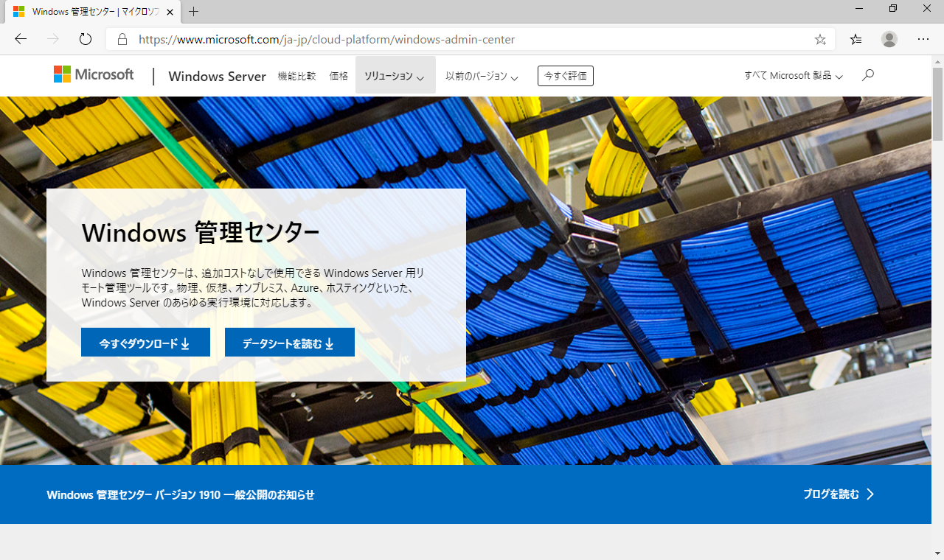
Task: Open 機能比較 menu item
Action: click(x=296, y=76)
